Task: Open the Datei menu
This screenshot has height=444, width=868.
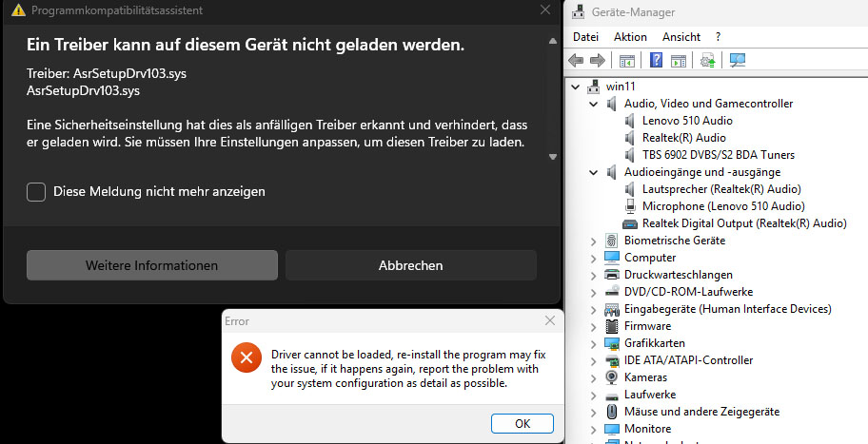Action: click(585, 37)
